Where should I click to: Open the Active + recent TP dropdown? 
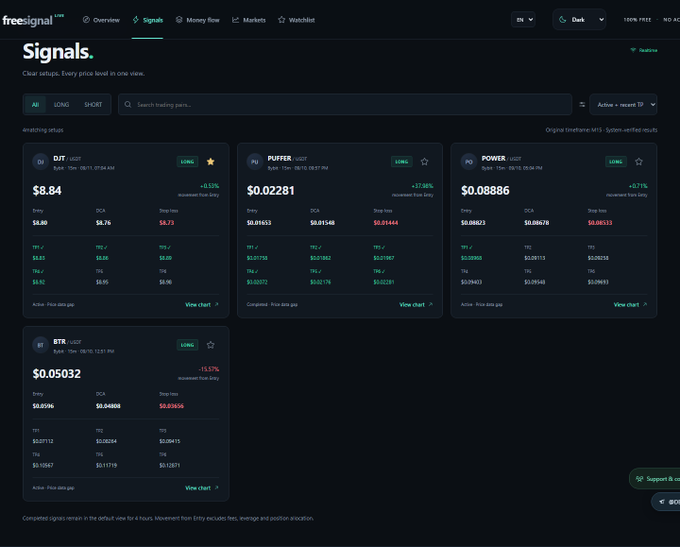(x=623, y=105)
